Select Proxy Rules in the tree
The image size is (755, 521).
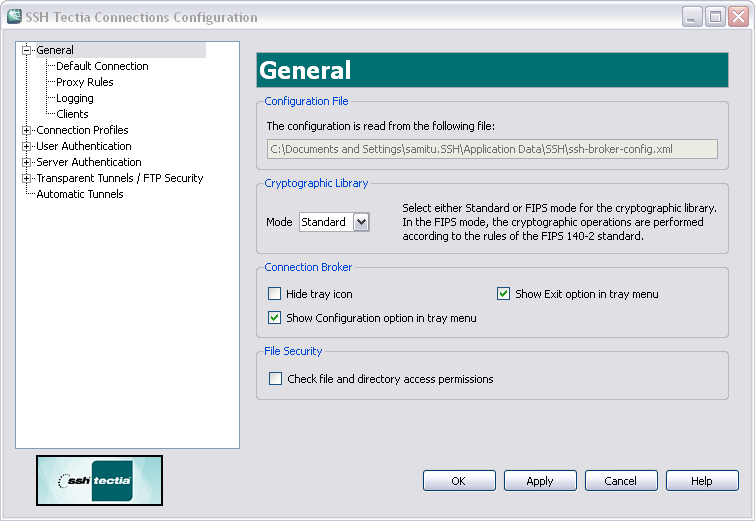85,82
